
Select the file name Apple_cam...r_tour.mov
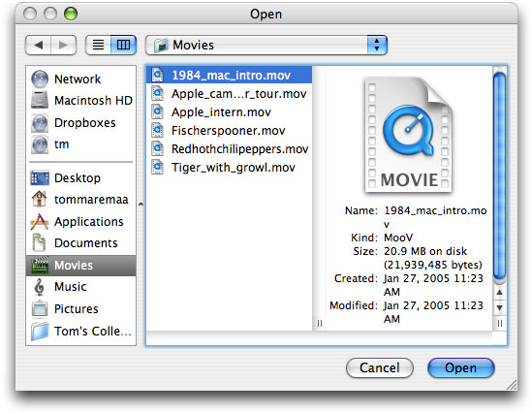[238, 94]
